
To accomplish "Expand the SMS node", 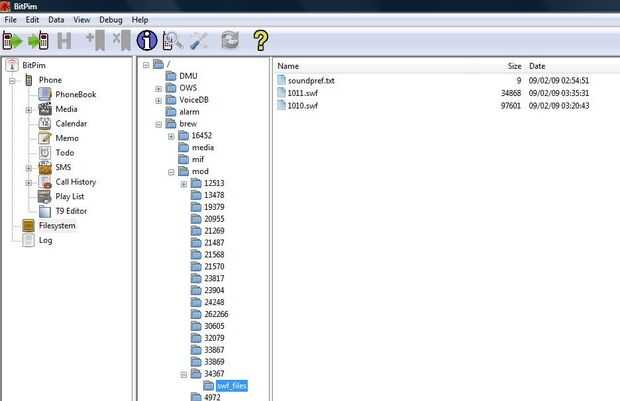I will point(28,168).
